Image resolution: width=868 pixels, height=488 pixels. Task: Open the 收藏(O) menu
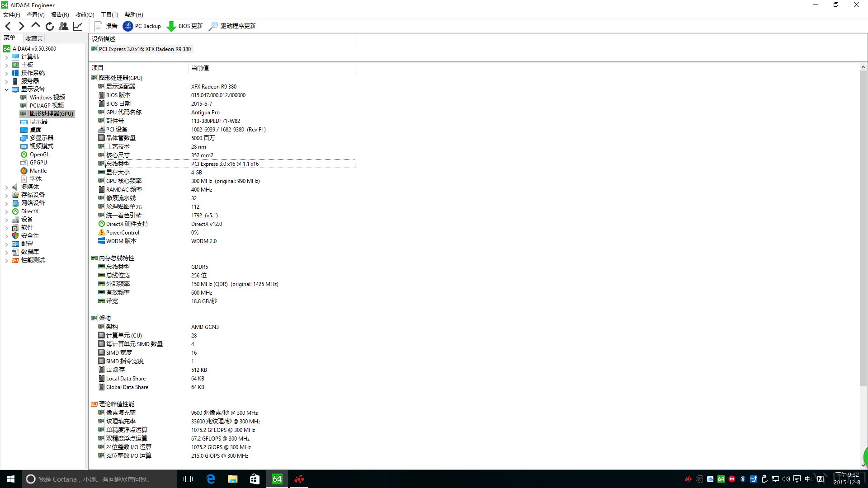[85, 14]
